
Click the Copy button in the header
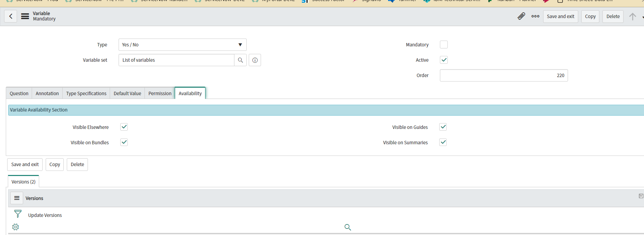point(590,16)
